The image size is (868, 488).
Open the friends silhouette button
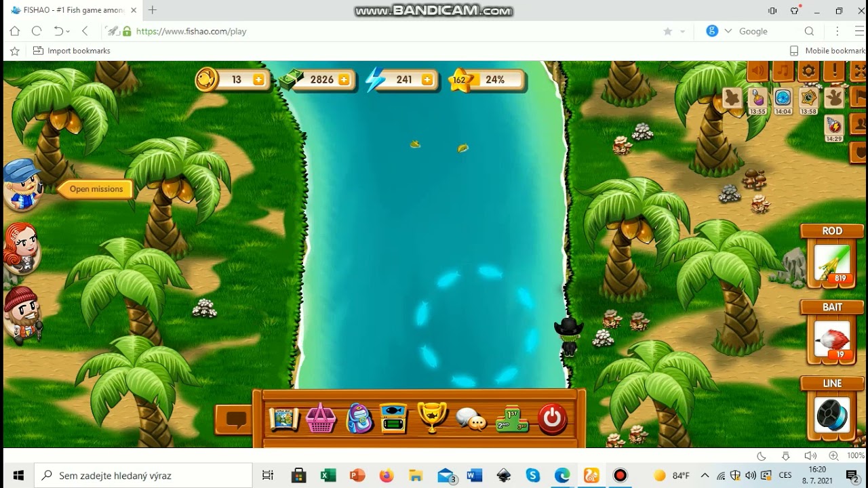pos(858,124)
